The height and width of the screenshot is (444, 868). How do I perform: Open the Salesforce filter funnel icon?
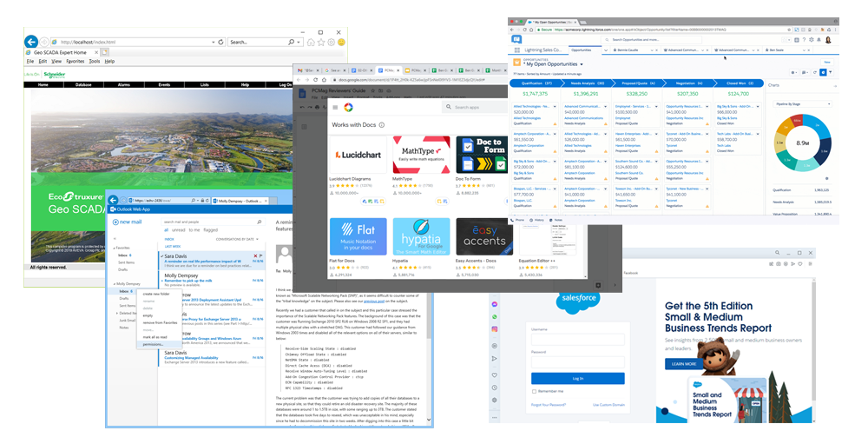pos(831,73)
